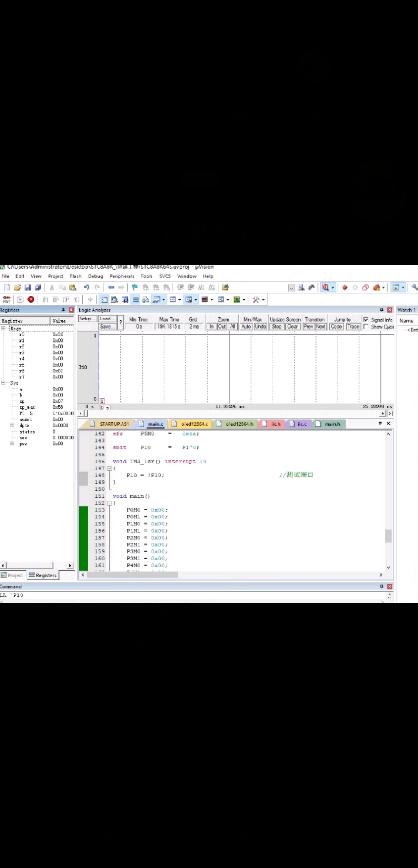Open editor tab list dropdown arrow
Screen dimensions: 418x868
click(380, 424)
